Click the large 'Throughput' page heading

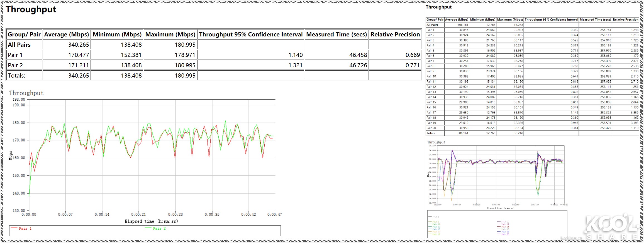[x=31, y=9]
